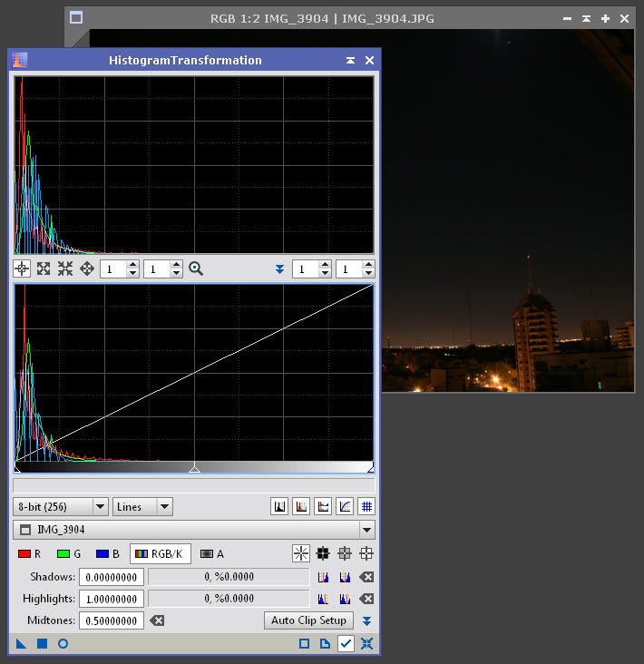This screenshot has width=644, height=664.
Task: Click the Real-Time Preview circle icon
Action: tap(63, 644)
